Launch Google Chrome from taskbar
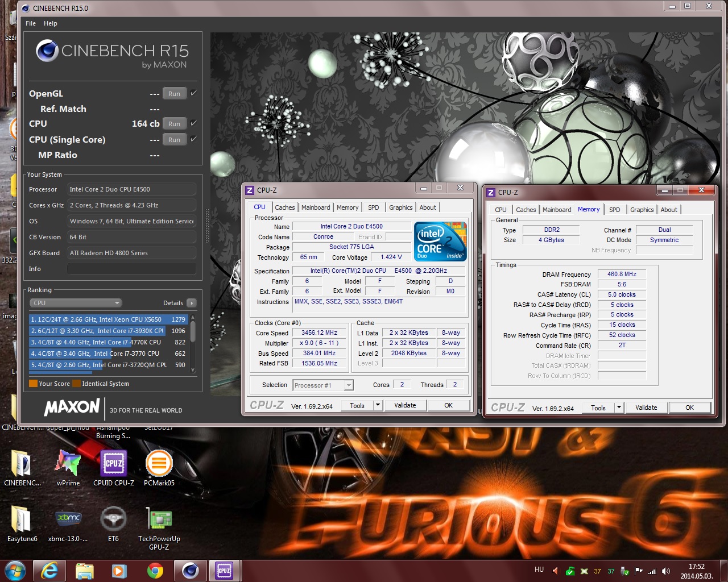 [155, 571]
